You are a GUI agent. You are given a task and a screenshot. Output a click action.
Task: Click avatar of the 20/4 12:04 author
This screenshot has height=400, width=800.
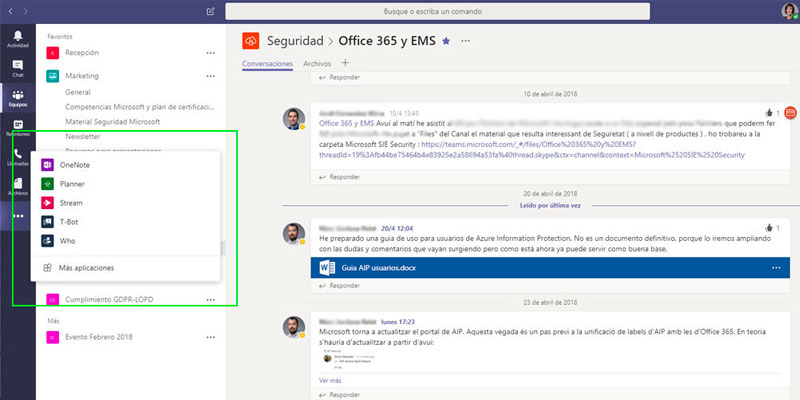coord(294,234)
